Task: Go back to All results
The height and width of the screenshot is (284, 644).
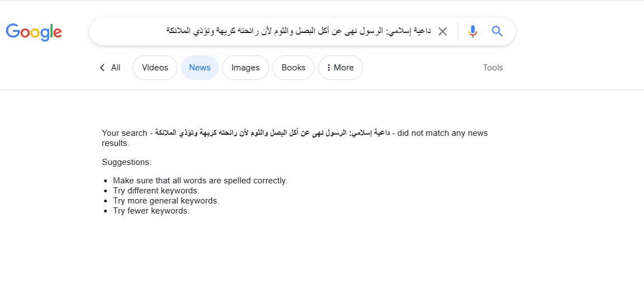Action: (115, 68)
